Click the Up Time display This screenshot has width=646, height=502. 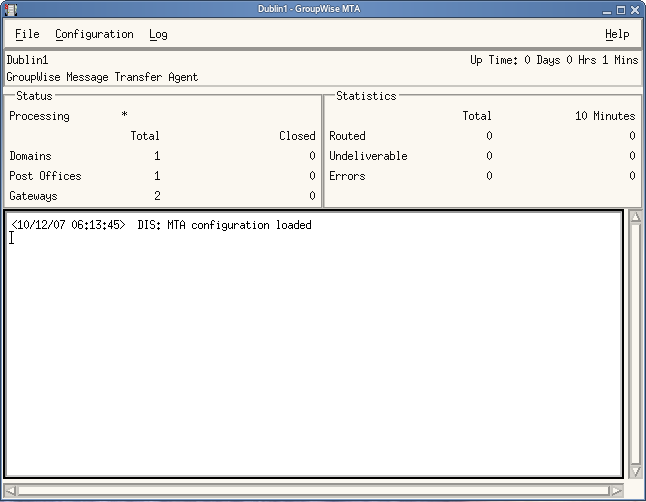coord(554,60)
